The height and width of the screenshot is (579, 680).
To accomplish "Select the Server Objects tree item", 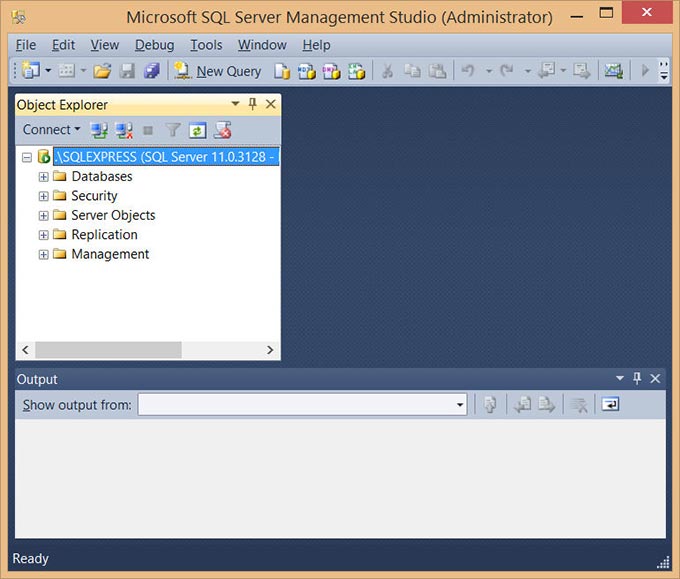I will click(113, 215).
